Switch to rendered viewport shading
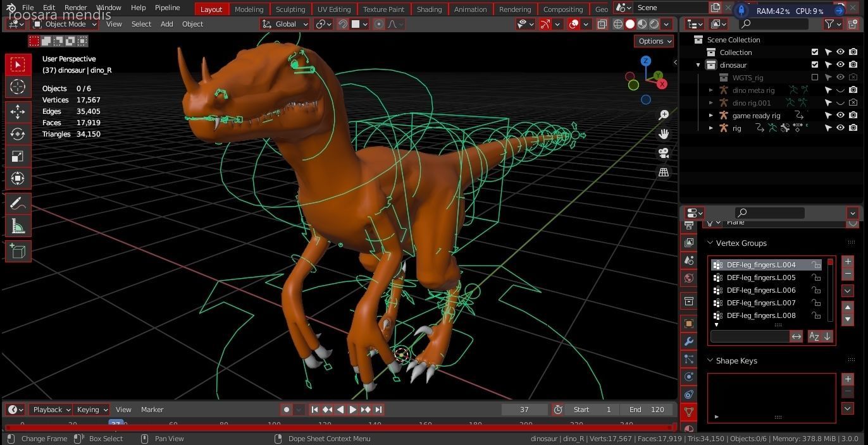This screenshot has width=868, height=445. pyautogui.click(x=654, y=24)
